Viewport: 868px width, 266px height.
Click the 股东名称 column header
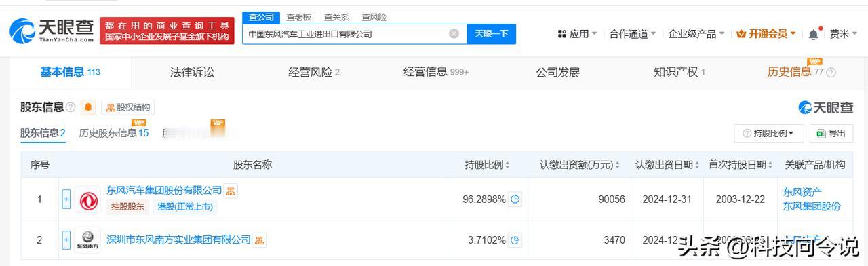point(253,165)
